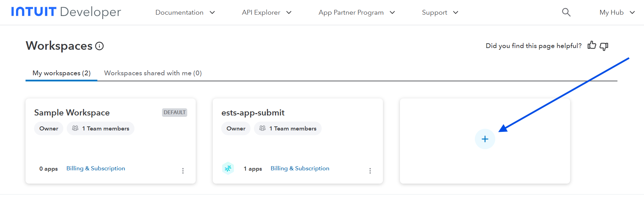The width and height of the screenshot is (644, 202).
Task: Switch to Workspaces shared with me tab
Action: 153,73
